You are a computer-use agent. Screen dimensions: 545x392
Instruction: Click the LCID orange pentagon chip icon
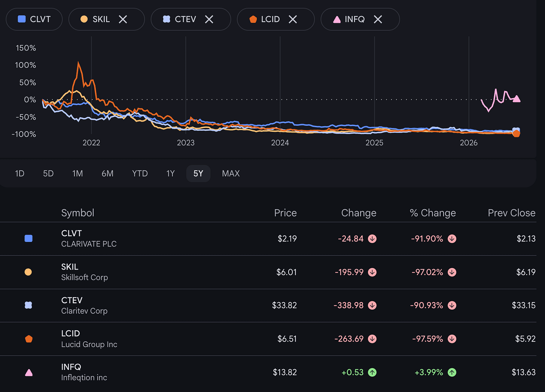point(253,19)
